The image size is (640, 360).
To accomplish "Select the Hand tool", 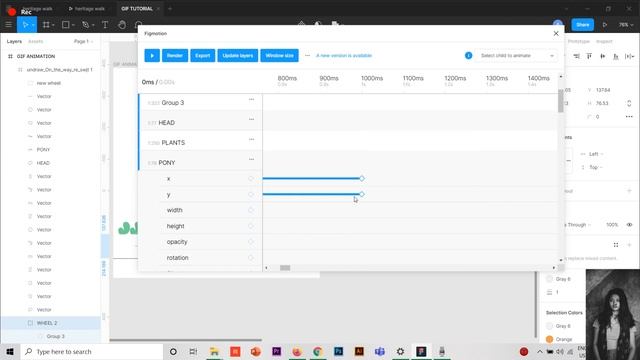I will 122,25.
